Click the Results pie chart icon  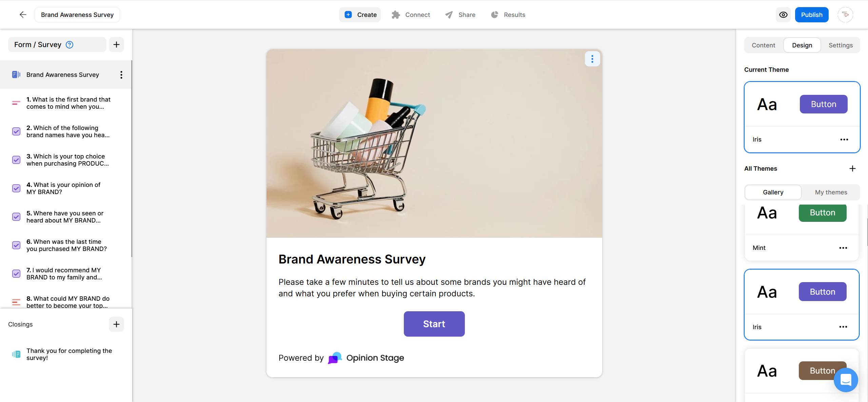(494, 15)
